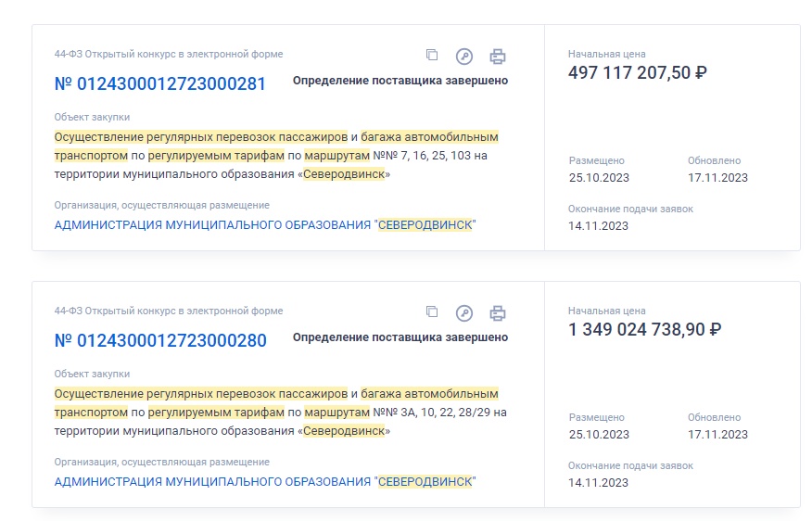Click the initial price 1 349 024 738,90 ₽

[645, 329]
